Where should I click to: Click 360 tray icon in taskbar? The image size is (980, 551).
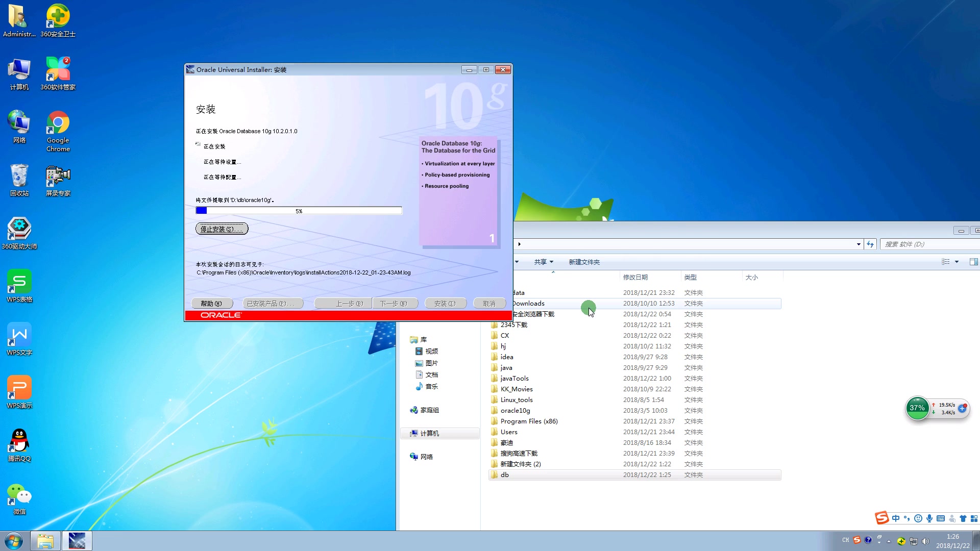pos(901,541)
